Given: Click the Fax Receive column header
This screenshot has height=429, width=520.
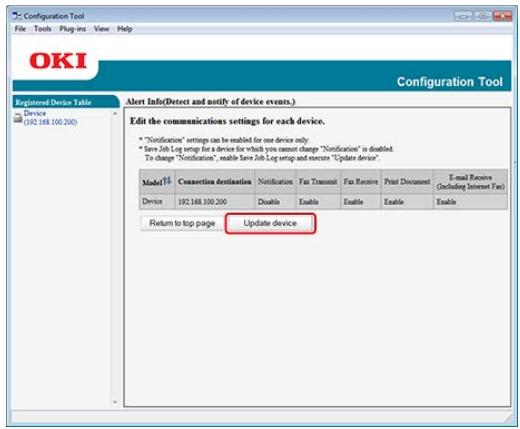Looking at the screenshot, I should click(x=361, y=182).
